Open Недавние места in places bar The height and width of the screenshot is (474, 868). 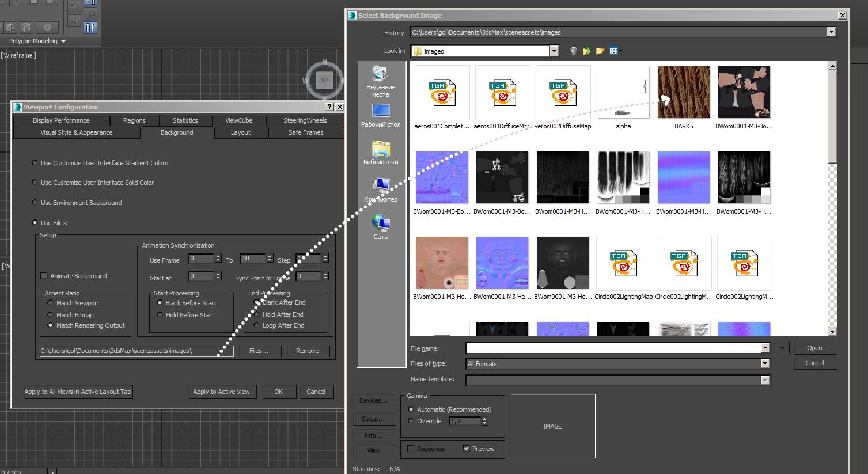380,81
